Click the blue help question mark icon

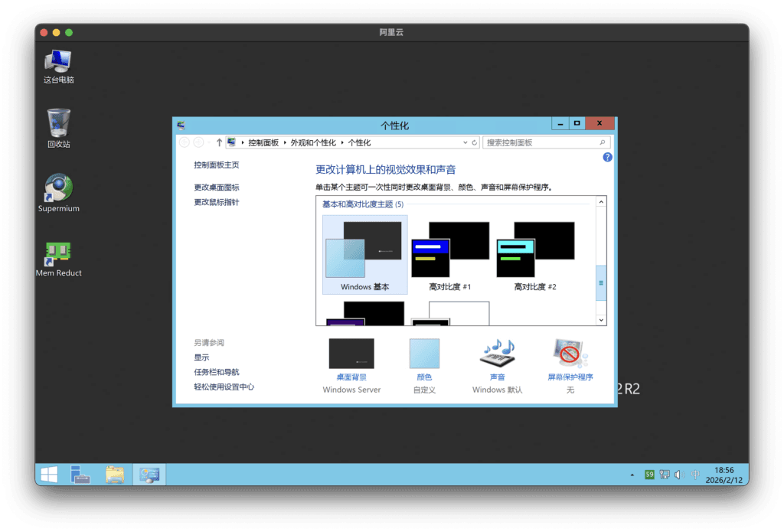click(x=607, y=157)
